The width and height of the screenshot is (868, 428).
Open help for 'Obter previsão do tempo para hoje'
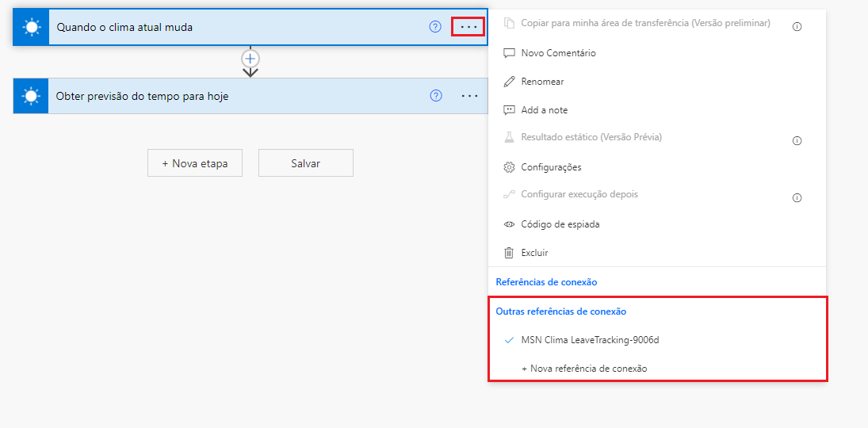tap(436, 96)
